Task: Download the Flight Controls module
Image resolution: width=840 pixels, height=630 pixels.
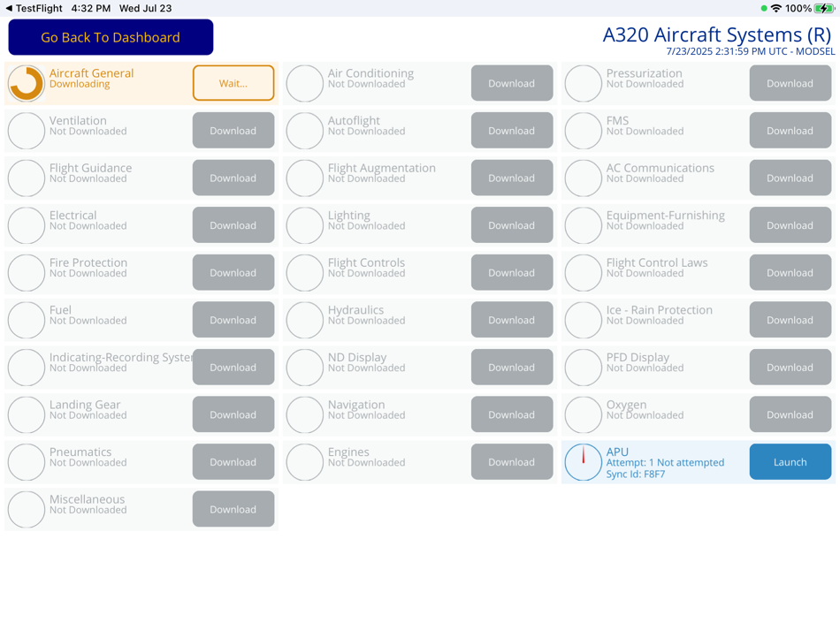Action: coord(512,272)
